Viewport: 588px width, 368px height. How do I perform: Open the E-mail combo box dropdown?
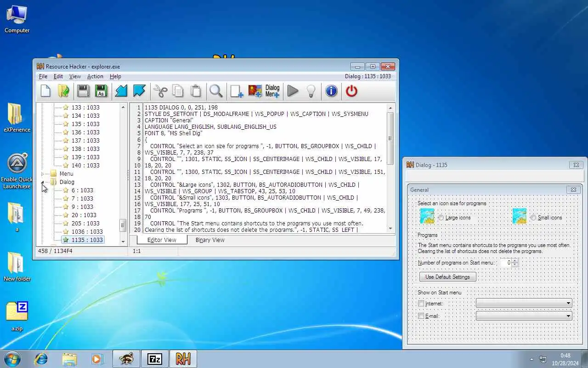point(568,316)
